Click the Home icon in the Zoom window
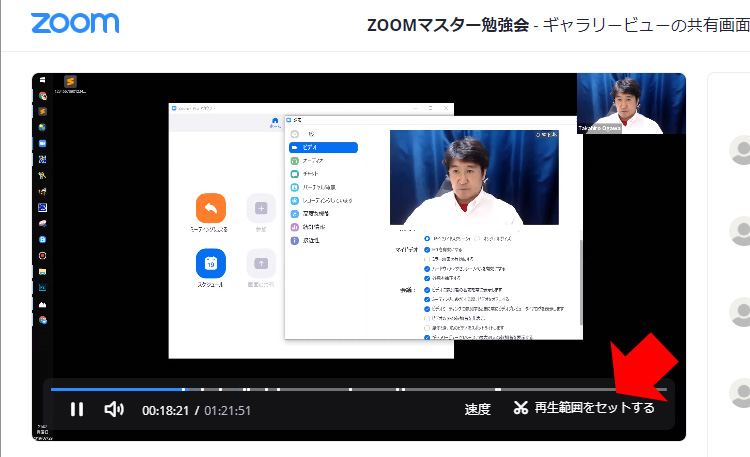 (275, 120)
